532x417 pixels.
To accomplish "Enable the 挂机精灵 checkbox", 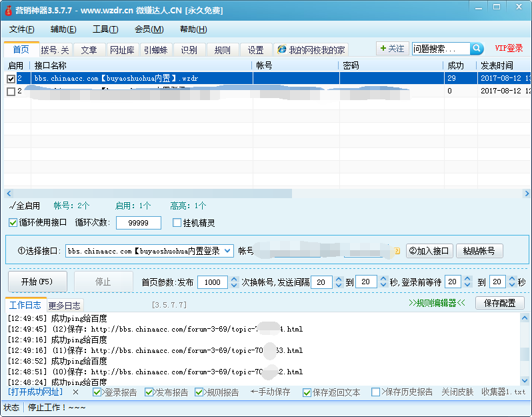I will click(177, 223).
